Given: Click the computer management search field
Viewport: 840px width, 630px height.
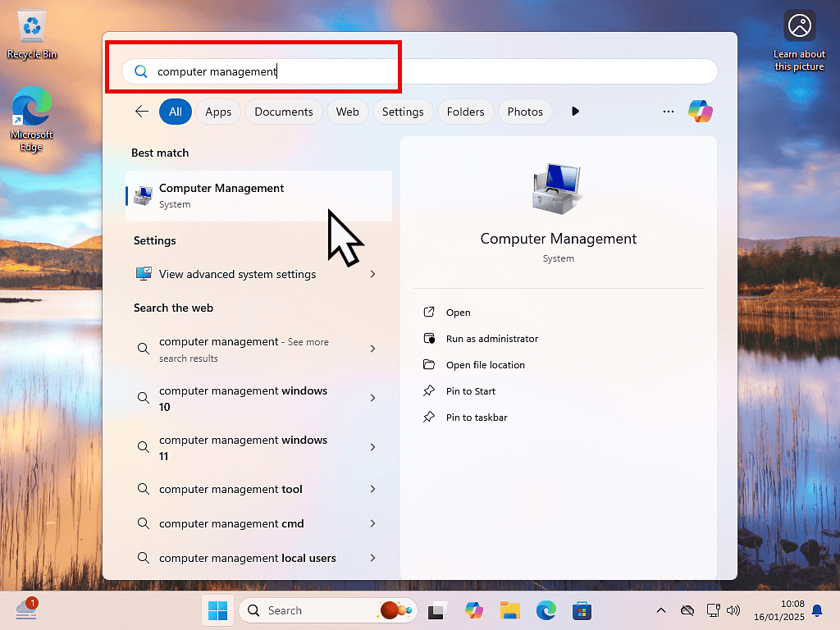Looking at the screenshot, I should (418, 71).
